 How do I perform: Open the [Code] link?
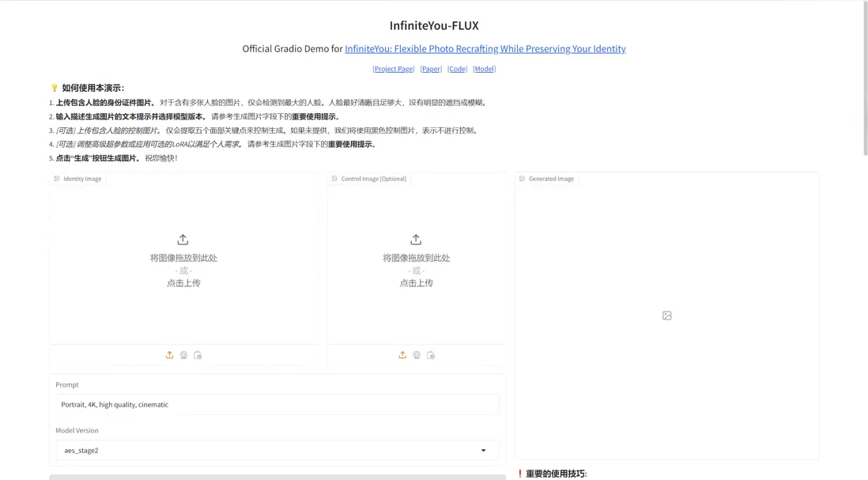click(x=457, y=69)
